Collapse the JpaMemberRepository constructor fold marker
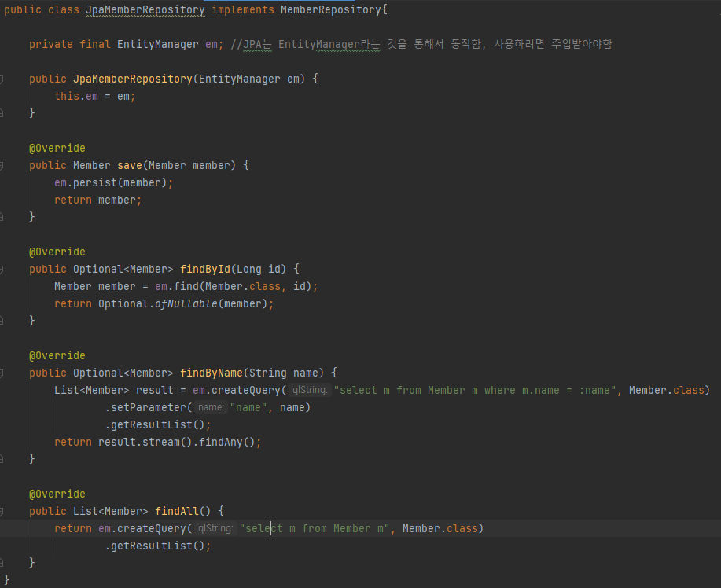Screen dimensions: 721x588 click(x=2, y=79)
